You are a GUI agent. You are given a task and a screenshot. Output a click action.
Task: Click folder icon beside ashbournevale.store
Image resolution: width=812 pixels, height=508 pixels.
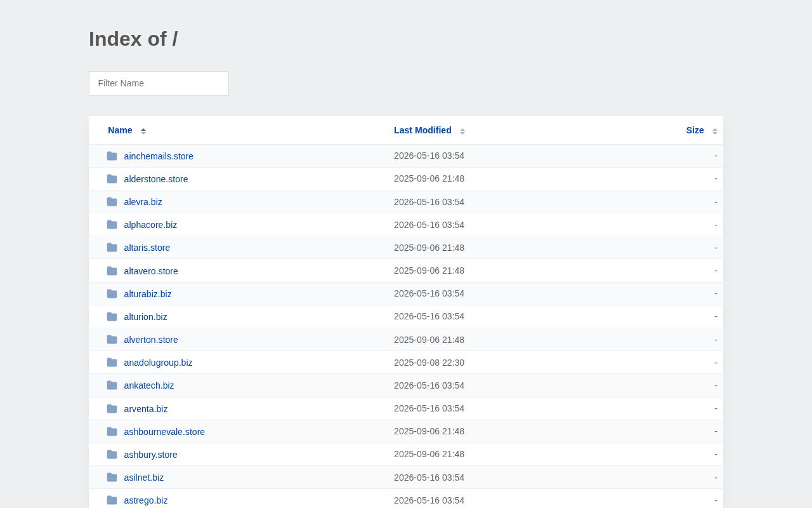[112, 432]
